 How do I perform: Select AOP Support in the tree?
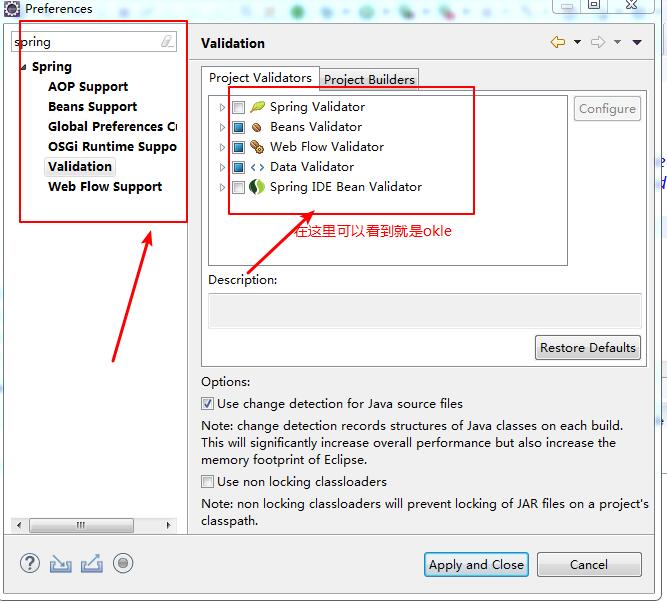pos(88,87)
